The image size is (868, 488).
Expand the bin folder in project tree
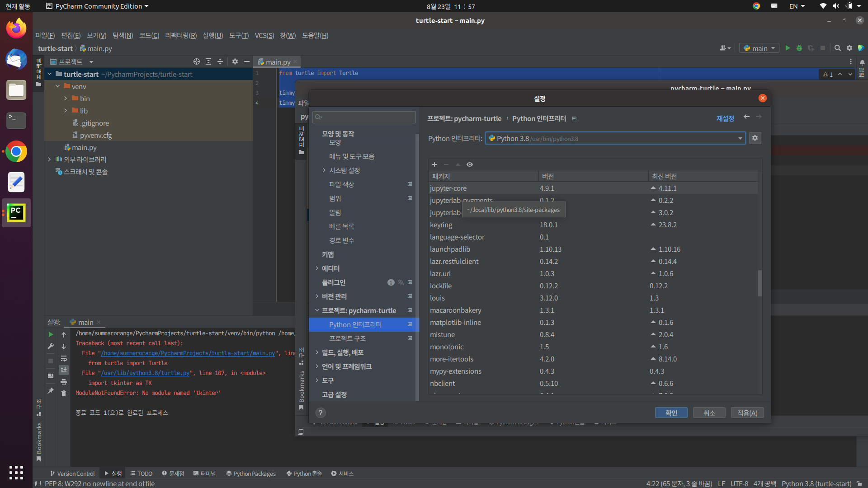[66, 98]
